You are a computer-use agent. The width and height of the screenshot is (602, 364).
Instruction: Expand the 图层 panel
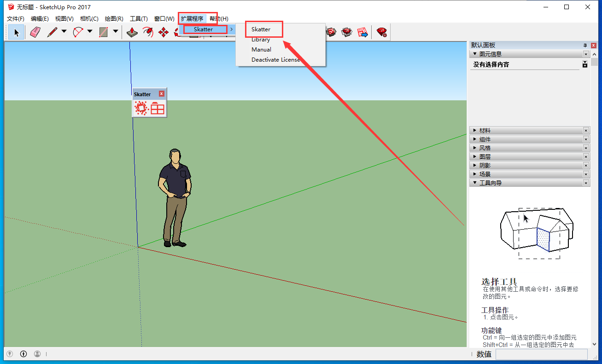click(x=475, y=157)
